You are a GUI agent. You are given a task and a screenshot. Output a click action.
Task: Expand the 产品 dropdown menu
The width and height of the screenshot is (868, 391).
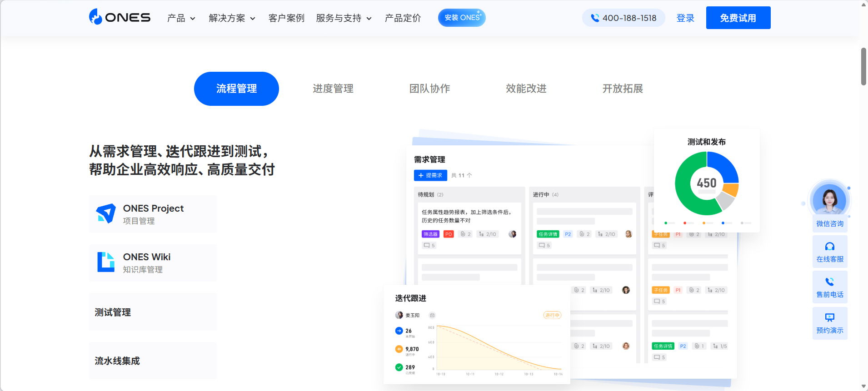pyautogui.click(x=181, y=18)
